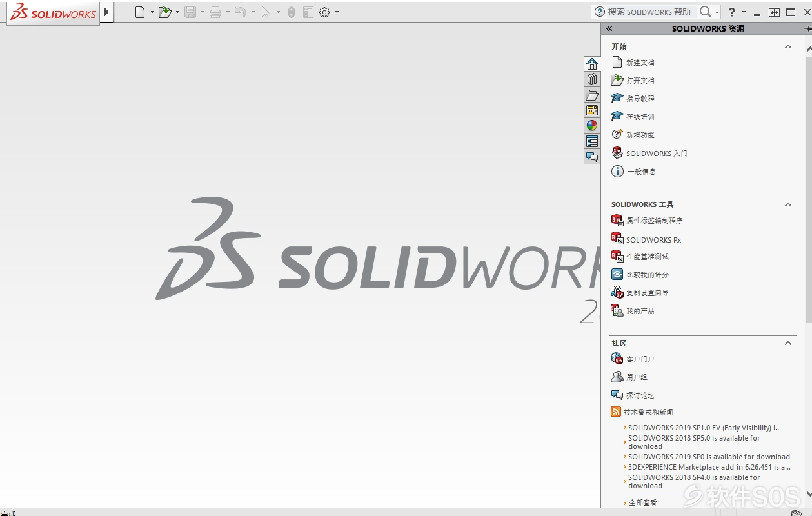812x516 pixels.
Task: Switch to the Appearances color ball tab
Action: pos(592,126)
